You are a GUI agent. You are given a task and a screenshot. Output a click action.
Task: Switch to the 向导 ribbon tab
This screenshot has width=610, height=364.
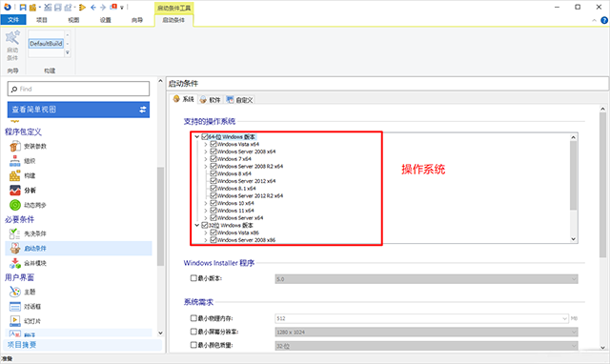(137, 20)
